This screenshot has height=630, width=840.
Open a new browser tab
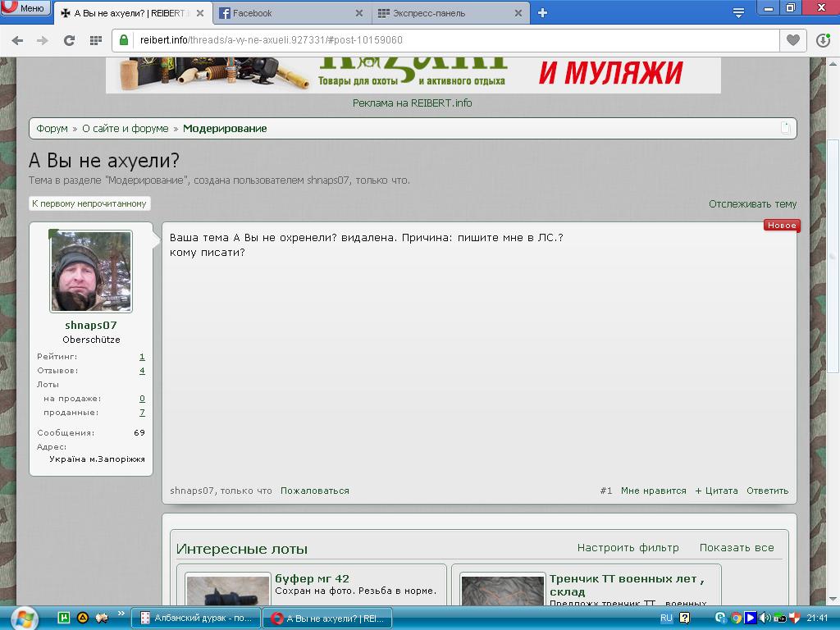coord(542,13)
